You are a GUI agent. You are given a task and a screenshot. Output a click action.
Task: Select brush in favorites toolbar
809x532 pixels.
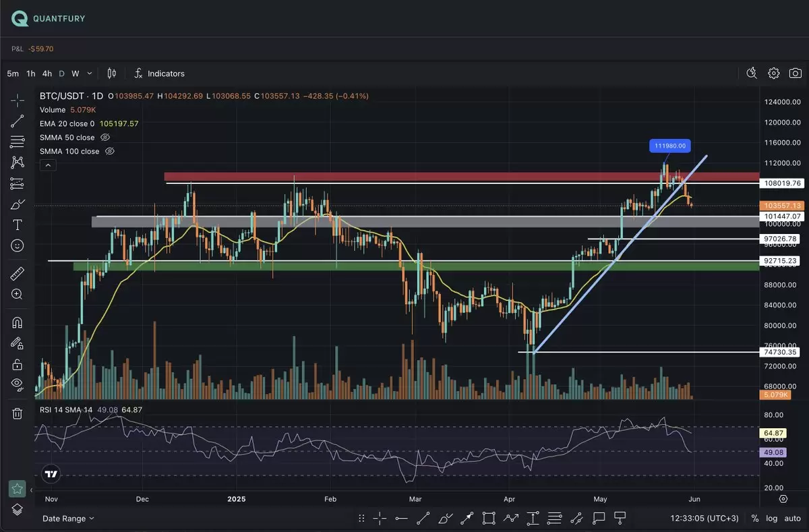[x=445, y=518]
